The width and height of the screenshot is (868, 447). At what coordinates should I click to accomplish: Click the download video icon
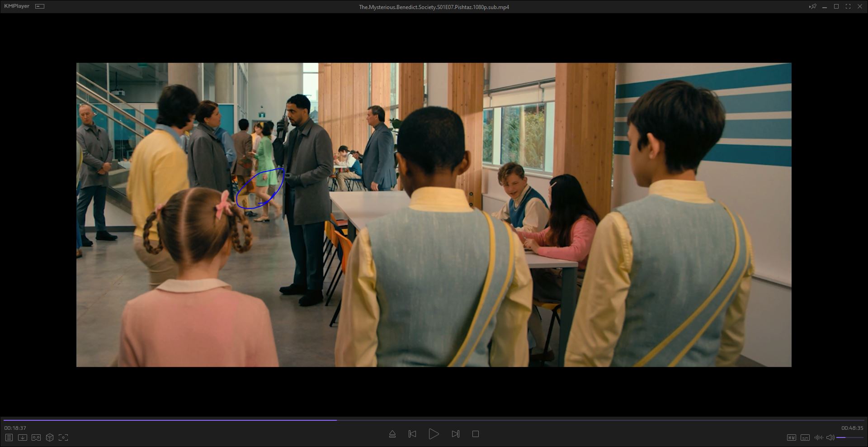pos(23,437)
